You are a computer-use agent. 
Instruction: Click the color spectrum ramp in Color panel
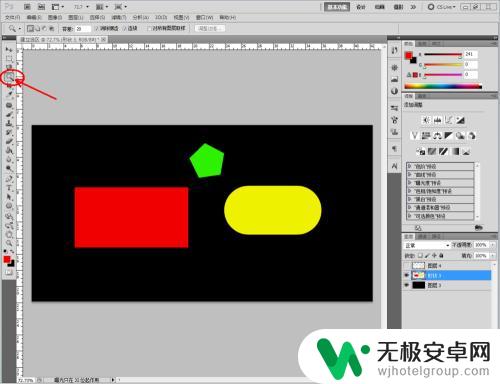point(443,86)
